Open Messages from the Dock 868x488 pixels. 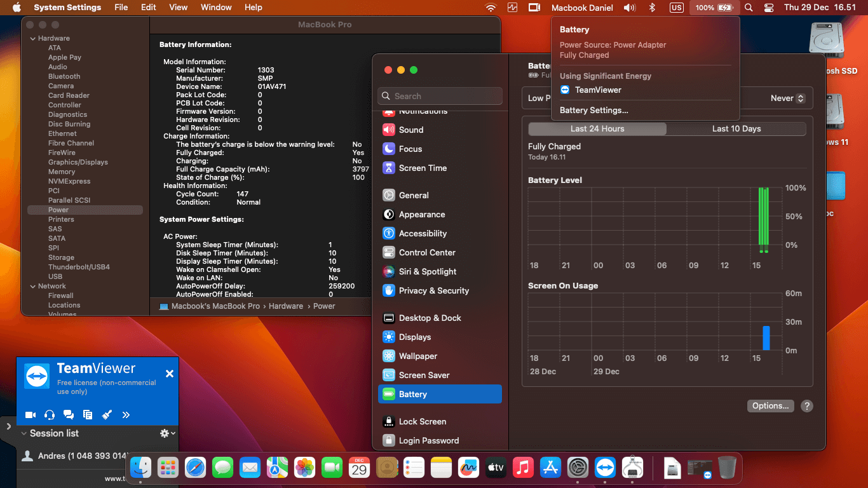(222, 468)
